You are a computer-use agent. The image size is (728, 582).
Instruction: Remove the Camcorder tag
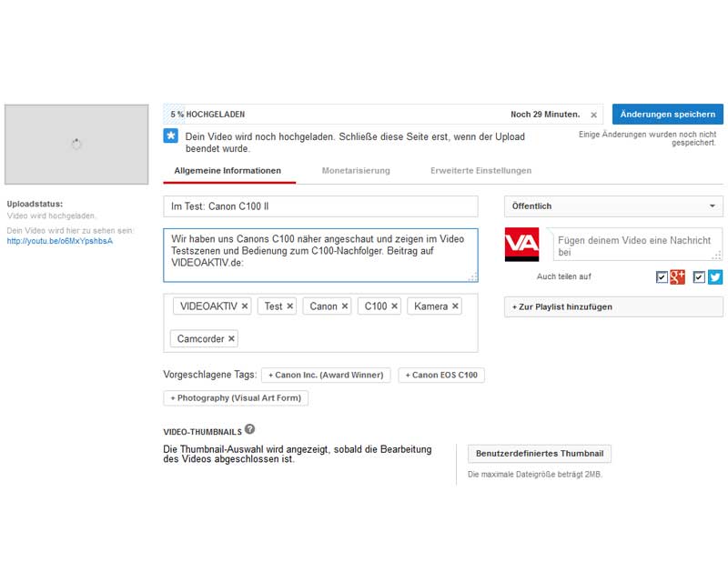[231, 339]
